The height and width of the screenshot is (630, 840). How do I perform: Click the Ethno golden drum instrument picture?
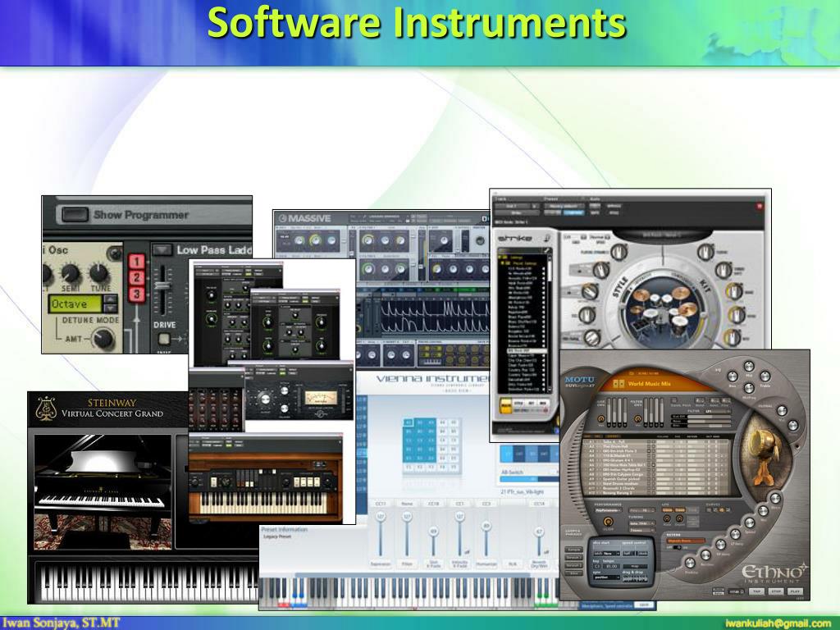click(764, 455)
